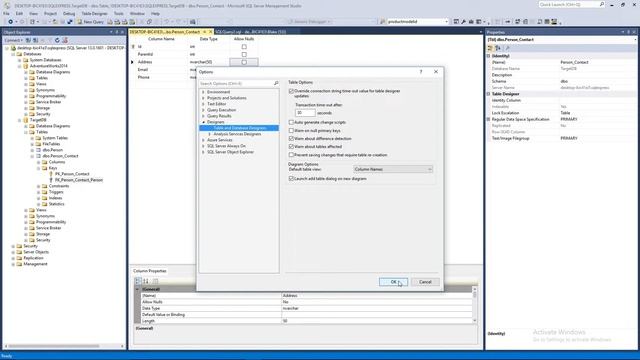Click the Alphabetical icon in Properties panel toolbar
The height and width of the screenshot is (360, 640).
click(x=498, y=48)
